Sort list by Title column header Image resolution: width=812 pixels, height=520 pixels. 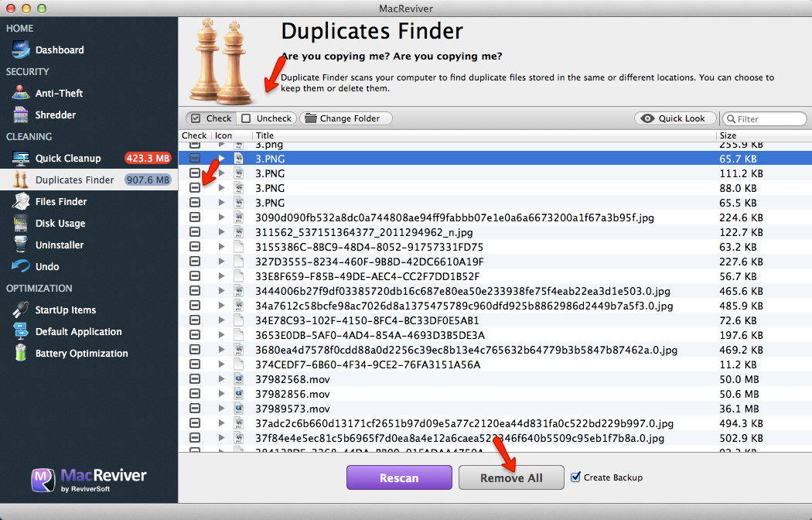pyautogui.click(x=483, y=135)
